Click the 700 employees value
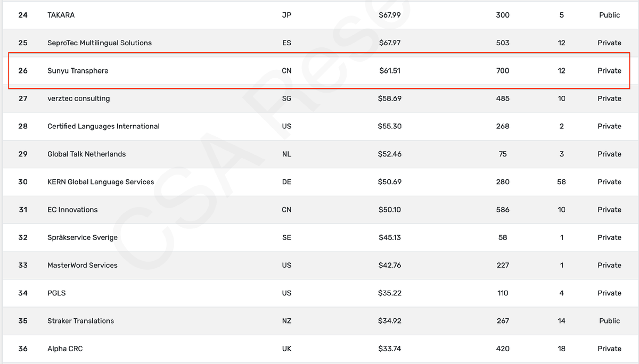Image resolution: width=639 pixels, height=364 pixels. [502, 71]
